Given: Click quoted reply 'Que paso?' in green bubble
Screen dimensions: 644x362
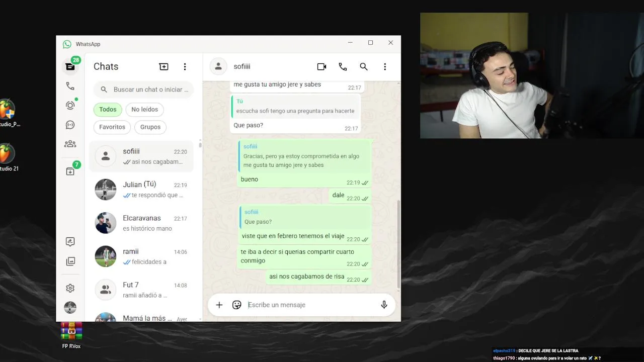Looking at the screenshot, I should [305, 217].
